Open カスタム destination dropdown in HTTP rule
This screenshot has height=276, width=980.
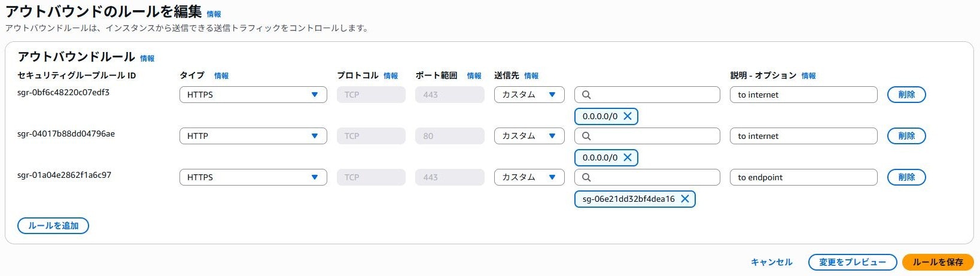tap(529, 136)
